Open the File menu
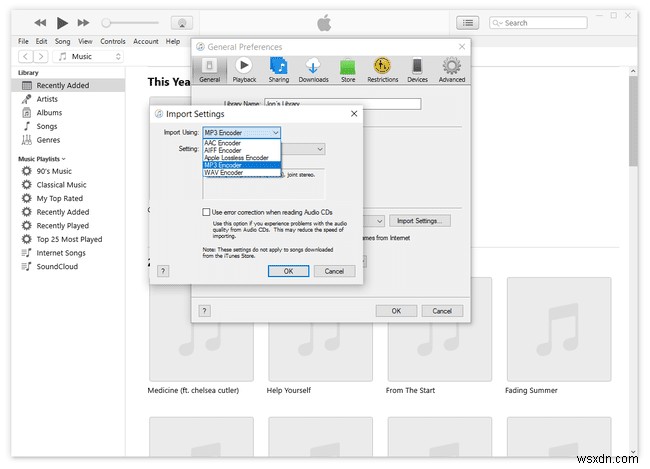 click(23, 41)
